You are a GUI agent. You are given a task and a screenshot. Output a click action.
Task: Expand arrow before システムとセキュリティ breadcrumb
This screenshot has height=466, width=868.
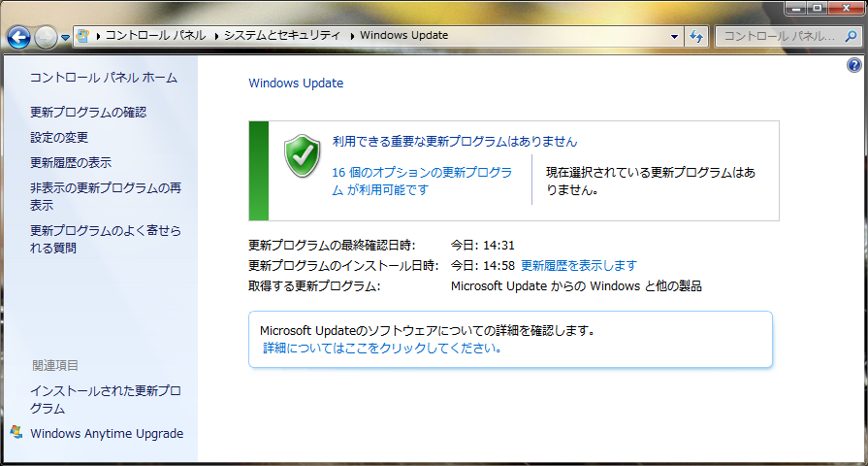pyautogui.click(x=216, y=36)
